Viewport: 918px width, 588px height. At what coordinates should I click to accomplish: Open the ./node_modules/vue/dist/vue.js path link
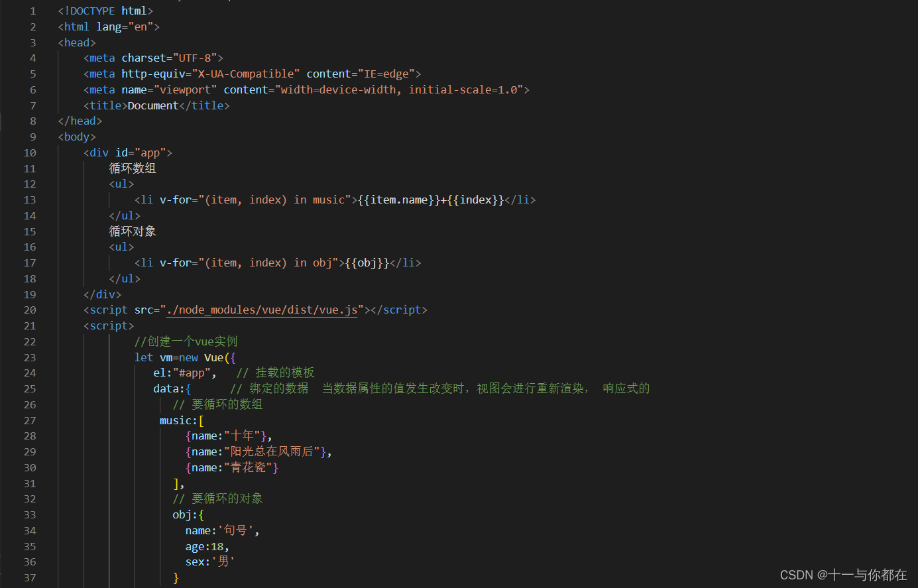click(x=262, y=310)
